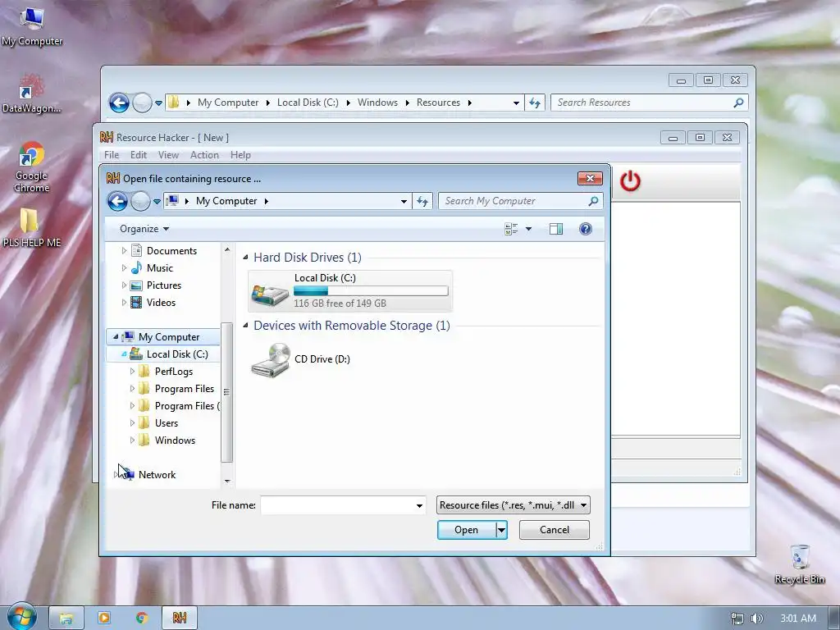Select the CD Drive (D:) icon
This screenshot has width=840, height=630.
click(x=271, y=361)
